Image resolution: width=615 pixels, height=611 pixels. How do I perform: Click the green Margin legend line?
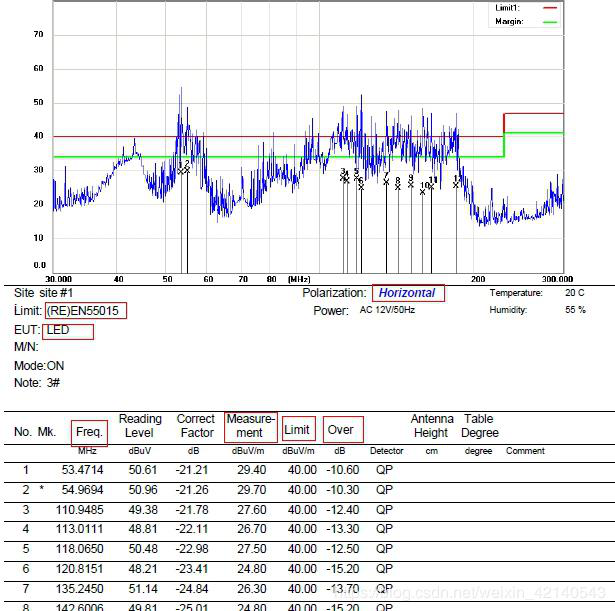pyautogui.click(x=550, y=21)
